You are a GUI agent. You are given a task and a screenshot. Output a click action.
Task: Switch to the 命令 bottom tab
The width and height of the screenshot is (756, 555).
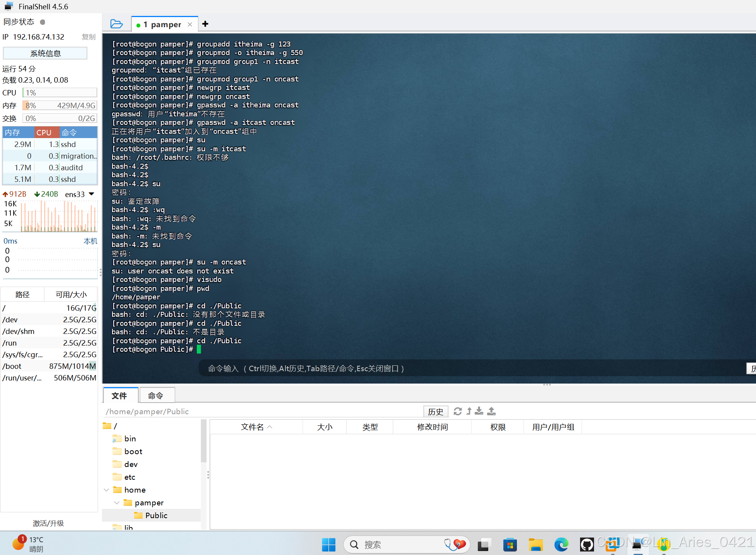[156, 396]
